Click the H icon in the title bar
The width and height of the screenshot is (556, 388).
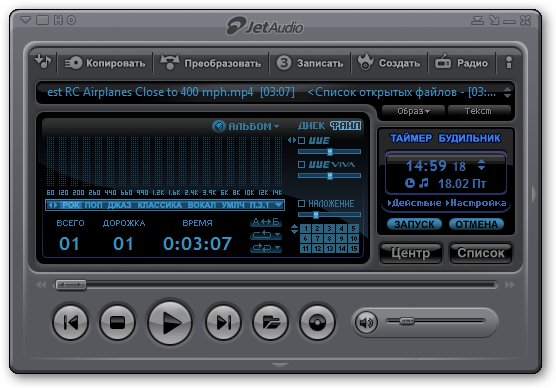pyautogui.click(x=58, y=20)
